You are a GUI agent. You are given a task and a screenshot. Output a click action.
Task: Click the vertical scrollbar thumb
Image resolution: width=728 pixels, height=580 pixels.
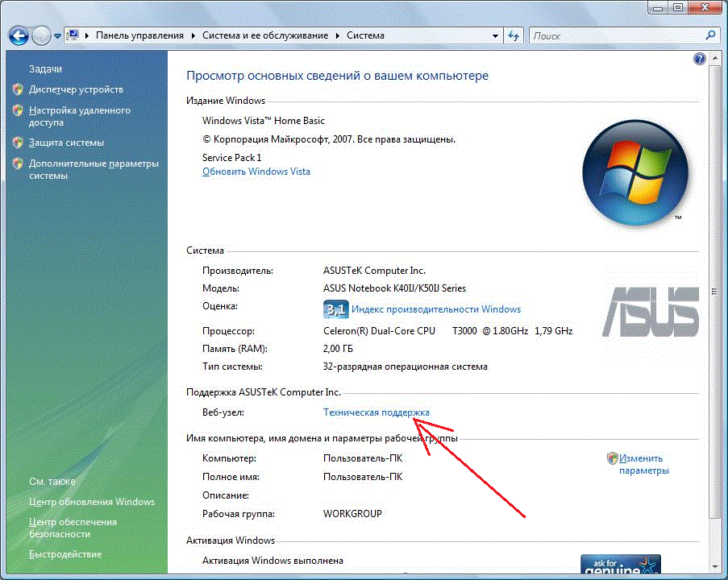[x=714, y=292]
